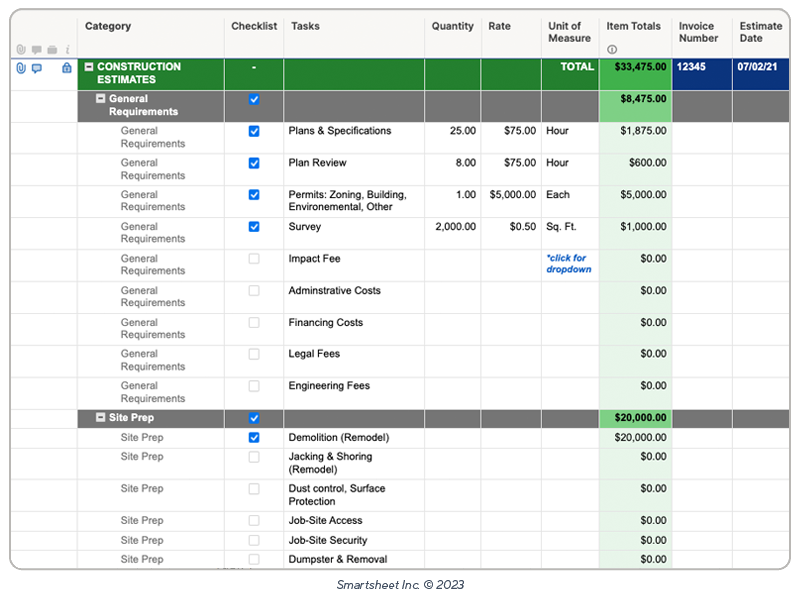Uncheck the Demolition (Remodel) checkbox
Viewport: 800px width, 601px height.
click(x=254, y=438)
